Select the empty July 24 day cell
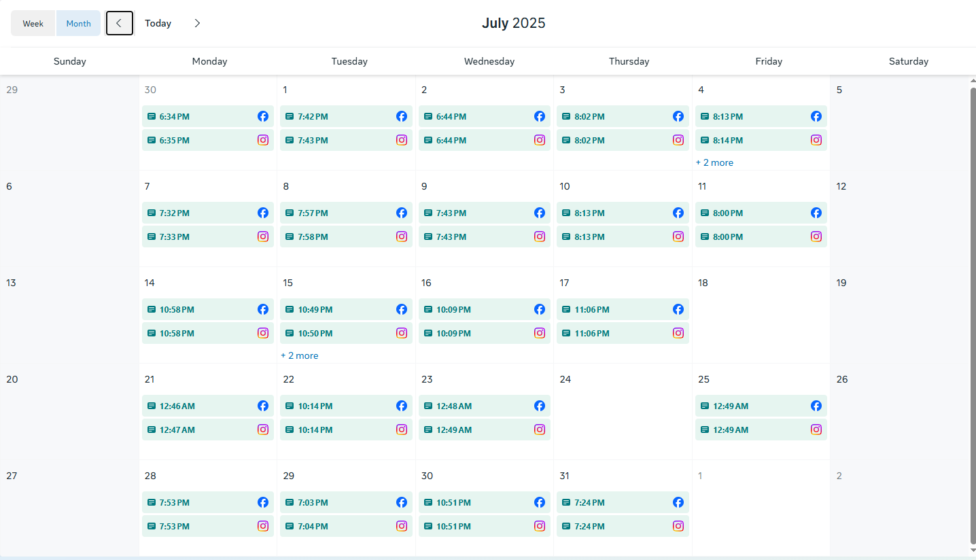976x560 pixels. 622,421
